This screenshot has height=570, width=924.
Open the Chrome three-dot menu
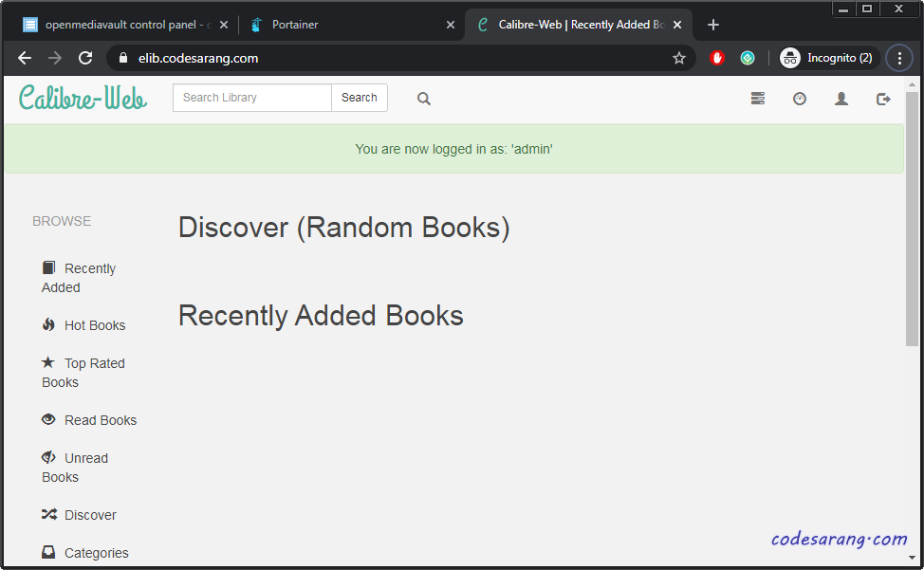(x=899, y=58)
